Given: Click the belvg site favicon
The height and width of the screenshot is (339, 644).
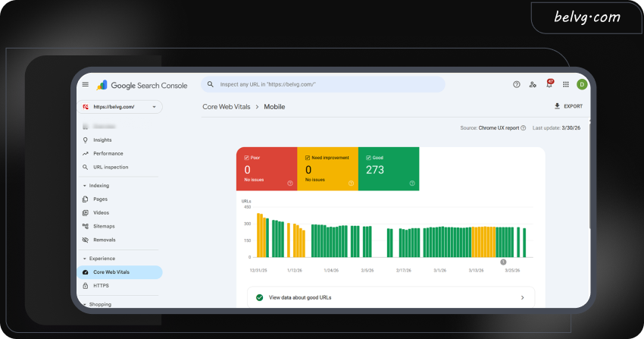Looking at the screenshot, I should [x=86, y=107].
